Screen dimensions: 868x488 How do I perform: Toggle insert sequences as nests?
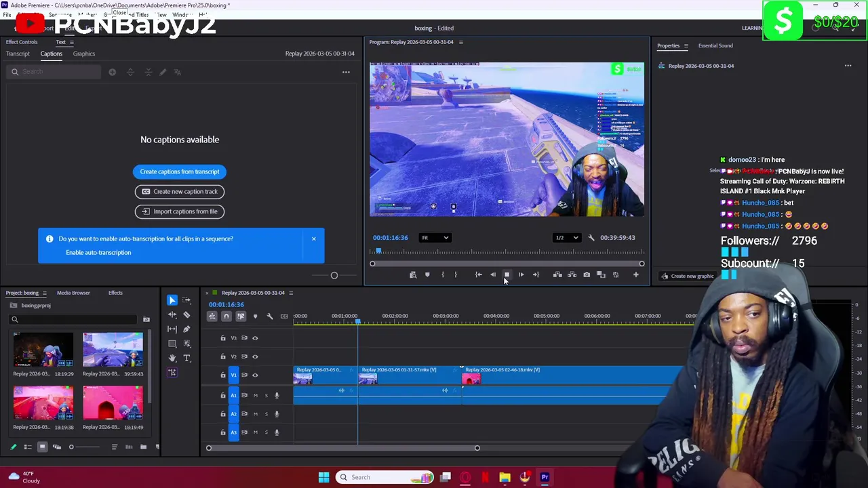point(212,317)
